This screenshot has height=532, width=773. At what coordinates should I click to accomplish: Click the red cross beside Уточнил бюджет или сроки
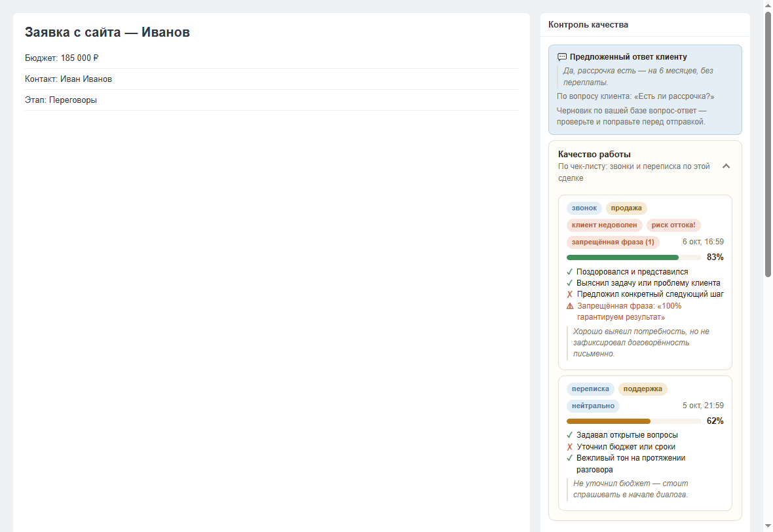[x=569, y=447]
